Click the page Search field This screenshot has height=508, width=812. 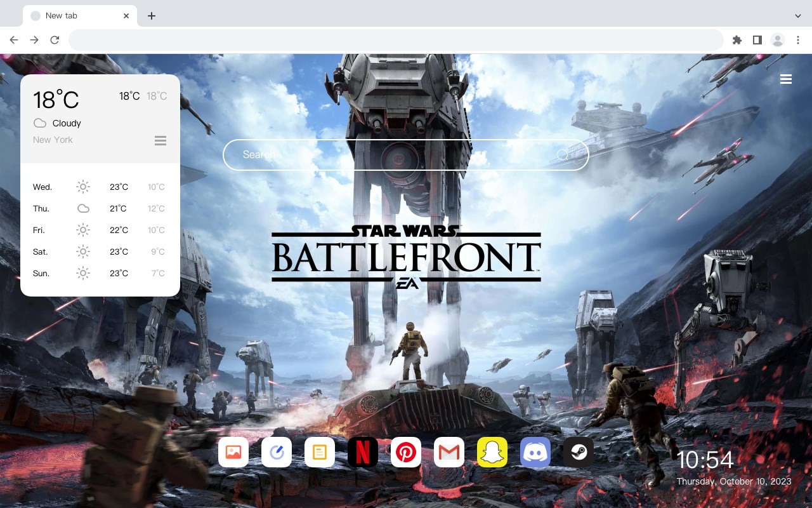[406, 155]
